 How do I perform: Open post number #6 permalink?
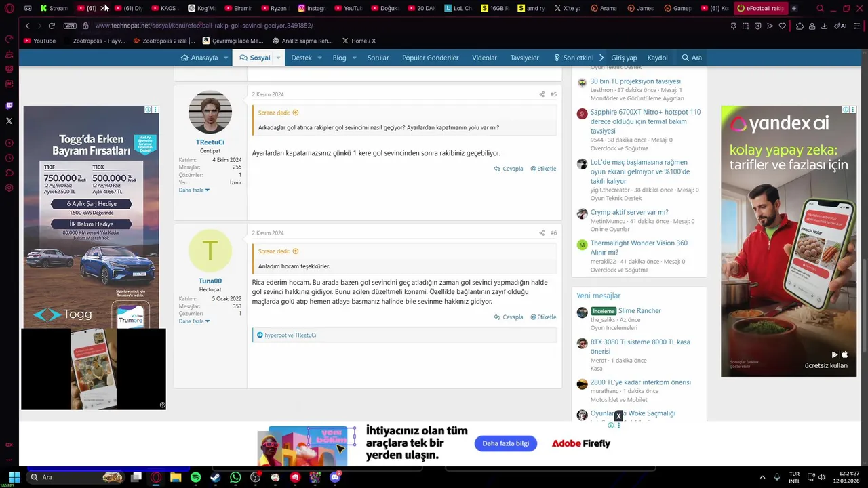point(553,233)
